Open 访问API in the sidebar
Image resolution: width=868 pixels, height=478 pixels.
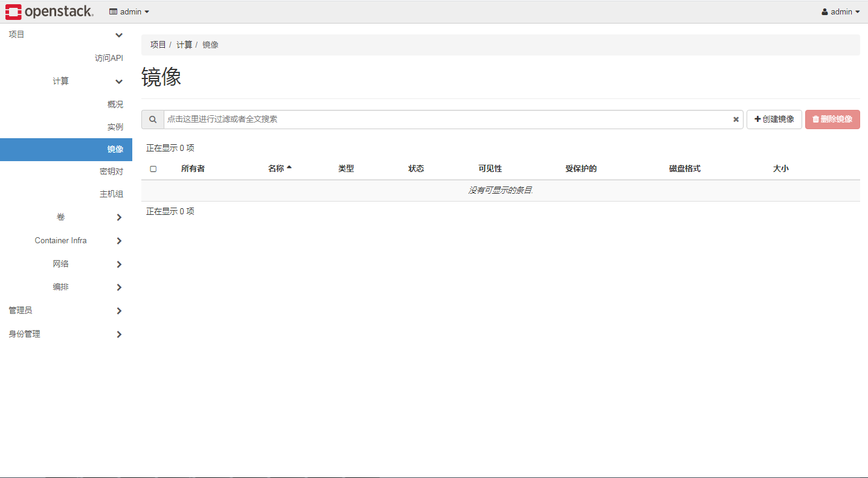(x=109, y=58)
